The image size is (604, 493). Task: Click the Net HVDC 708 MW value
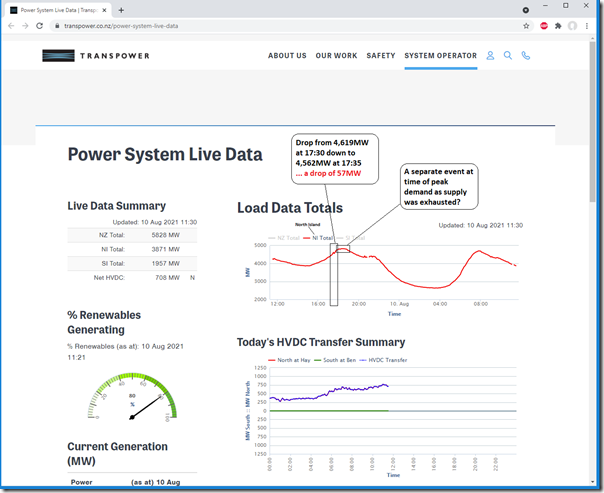click(167, 278)
